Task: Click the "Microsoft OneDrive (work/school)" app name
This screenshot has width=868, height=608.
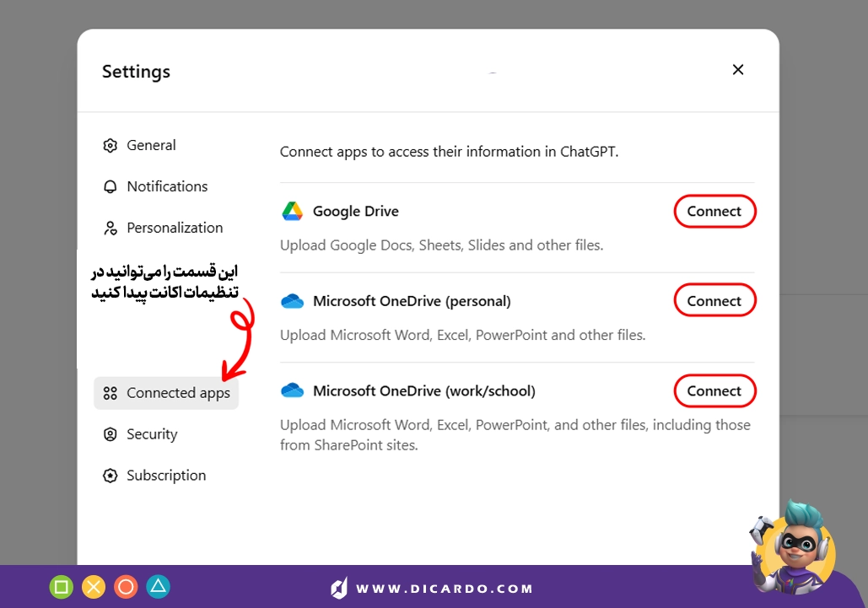Action: coord(424,391)
